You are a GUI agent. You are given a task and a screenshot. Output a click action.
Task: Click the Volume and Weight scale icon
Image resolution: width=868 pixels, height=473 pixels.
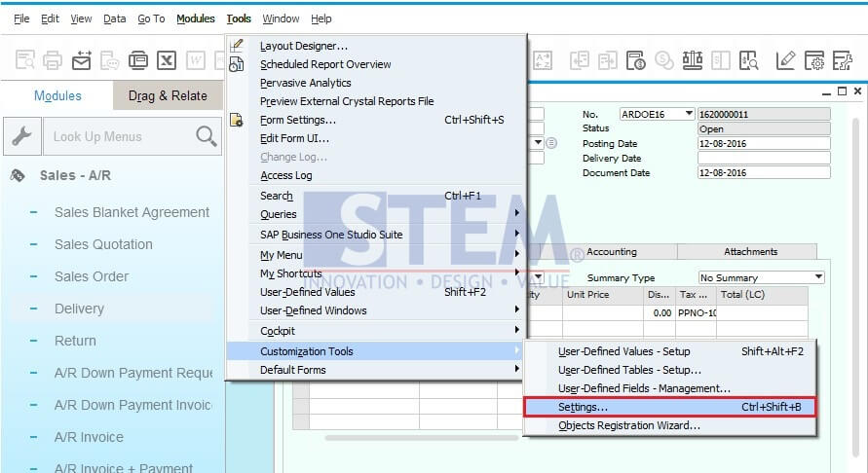692,59
